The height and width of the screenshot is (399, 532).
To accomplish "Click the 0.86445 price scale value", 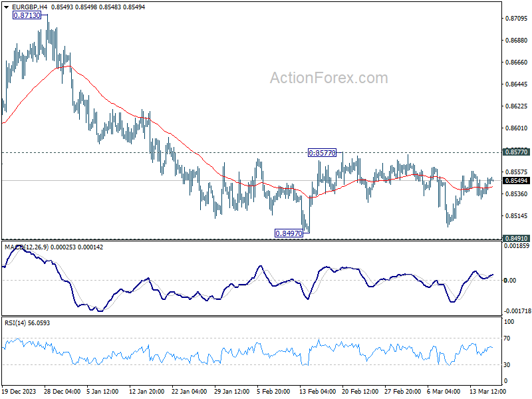I will (x=517, y=84).
